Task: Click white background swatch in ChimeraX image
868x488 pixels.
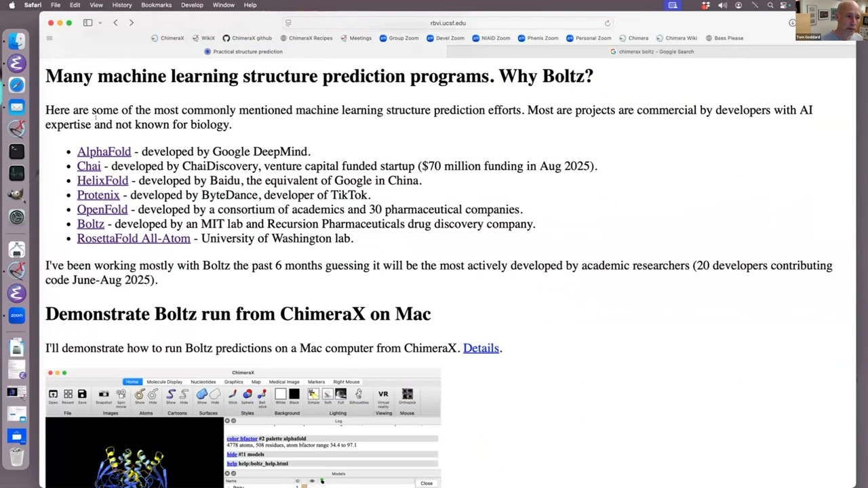Action: 280,394
